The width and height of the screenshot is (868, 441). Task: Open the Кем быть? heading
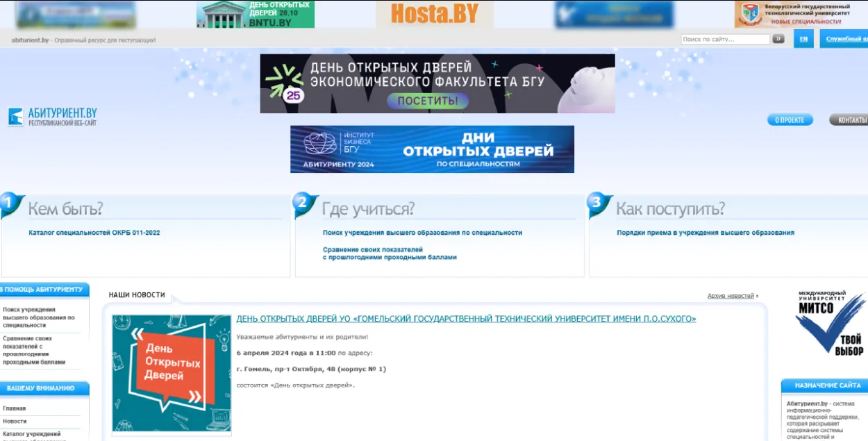tap(65, 208)
